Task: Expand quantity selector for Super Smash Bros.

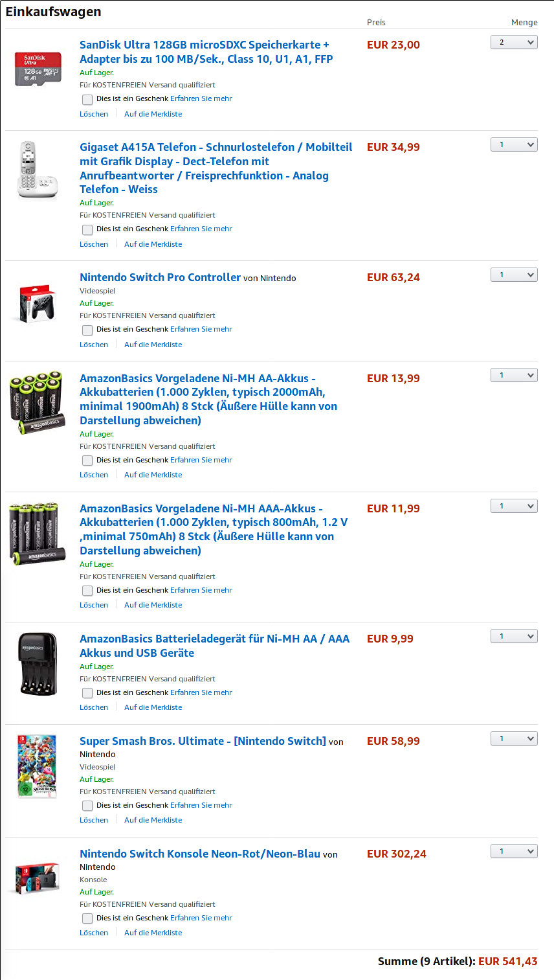Action: point(514,738)
